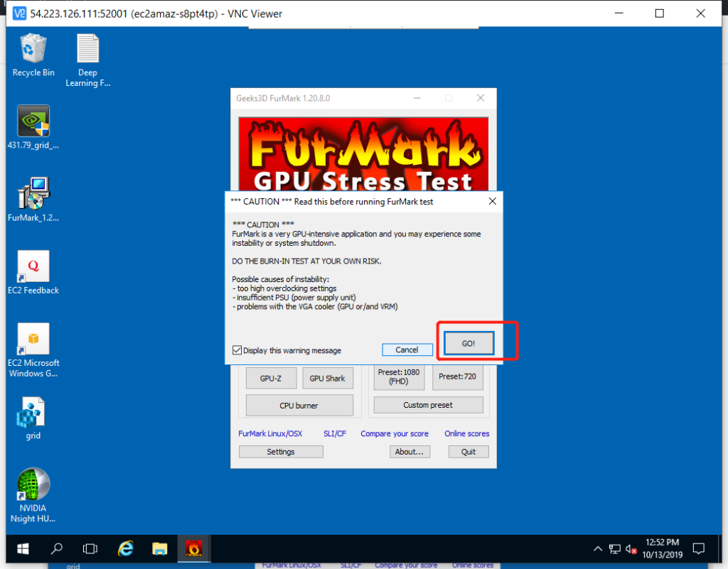Select the FurMark setup installer icon

[33, 195]
